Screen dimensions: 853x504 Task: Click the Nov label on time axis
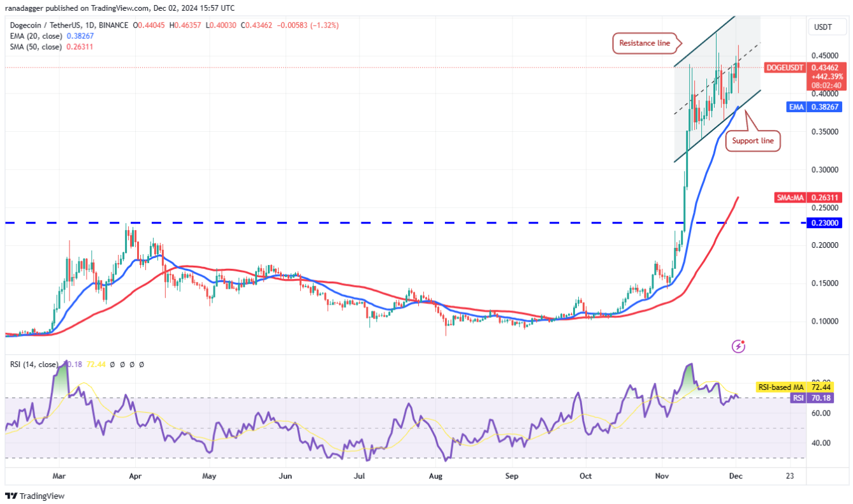663,476
